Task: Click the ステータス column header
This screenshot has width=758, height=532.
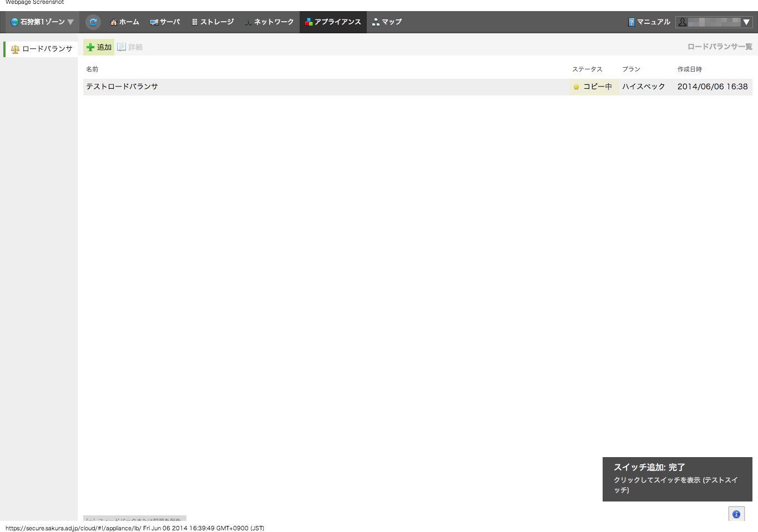Action: click(587, 69)
